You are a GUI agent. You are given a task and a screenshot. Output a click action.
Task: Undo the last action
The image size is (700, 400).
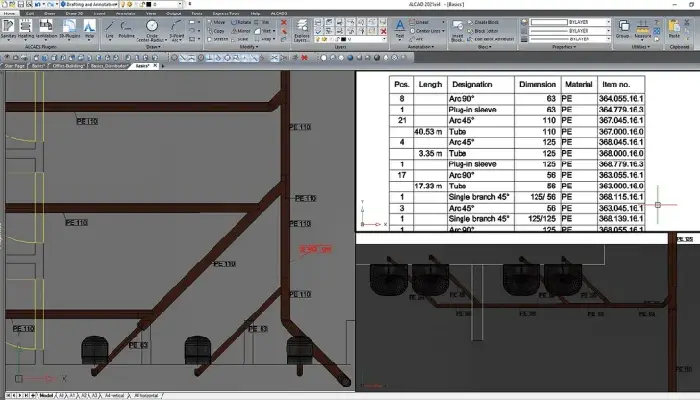click(37, 4)
